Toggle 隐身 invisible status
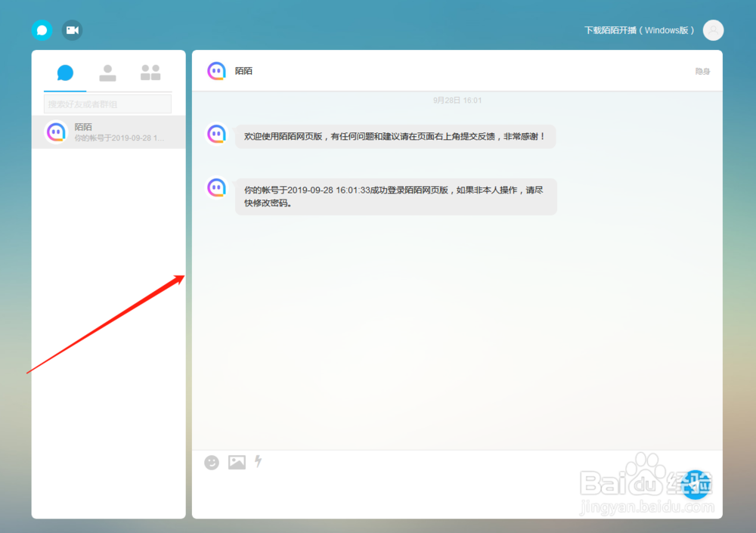The height and width of the screenshot is (533, 756). (x=702, y=71)
